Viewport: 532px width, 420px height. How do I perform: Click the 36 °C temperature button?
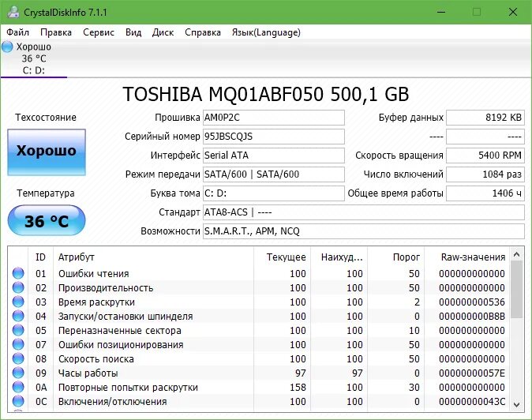47,220
